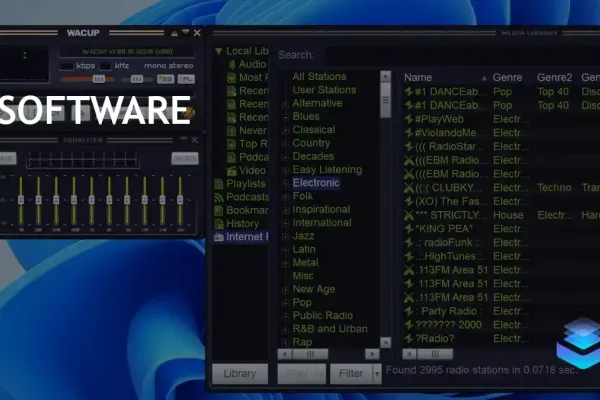Open the Filter button dropdown arrow

coord(377,374)
